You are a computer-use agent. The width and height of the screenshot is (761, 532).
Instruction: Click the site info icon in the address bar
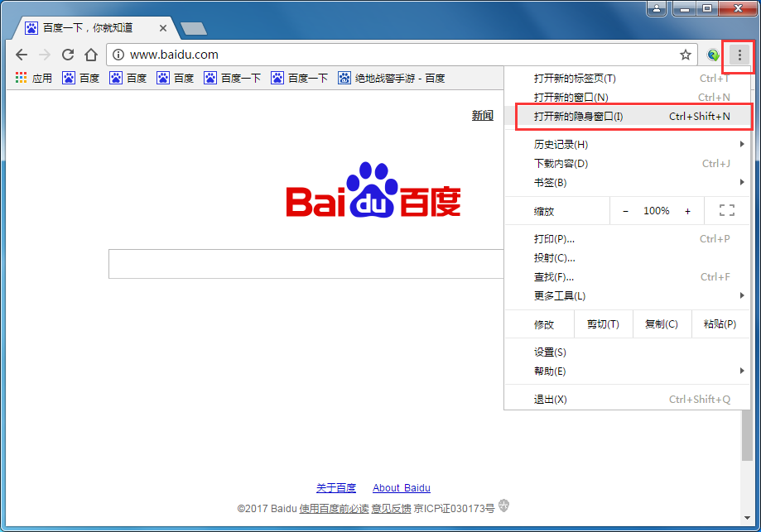(x=118, y=54)
